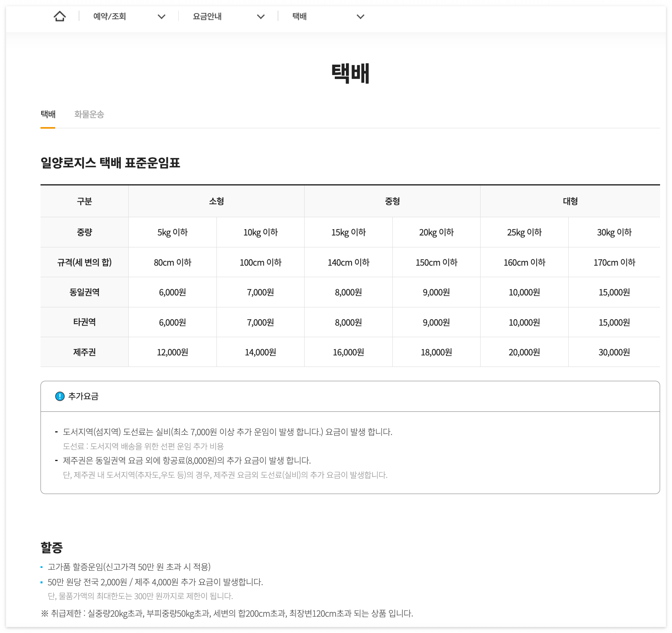Click the 80cm 이하 cell
Viewport: 672px width, 633px height.
tap(172, 262)
